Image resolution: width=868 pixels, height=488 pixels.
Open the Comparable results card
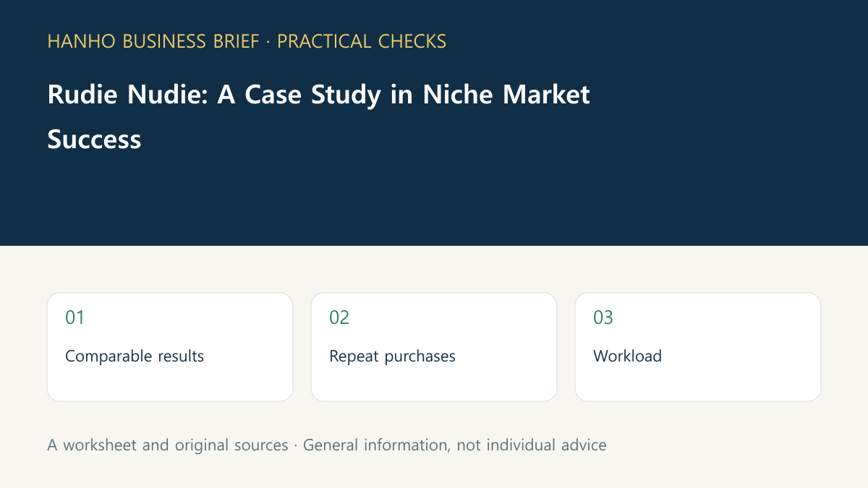tap(170, 347)
